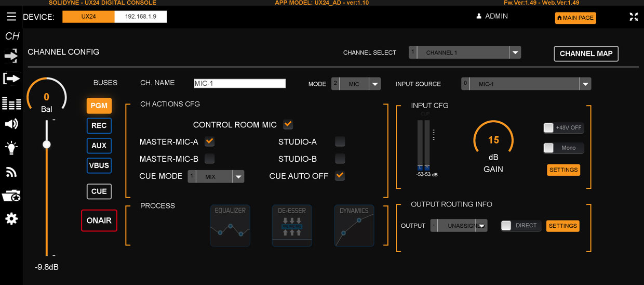Click the Channel Map button

[x=586, y=54]
